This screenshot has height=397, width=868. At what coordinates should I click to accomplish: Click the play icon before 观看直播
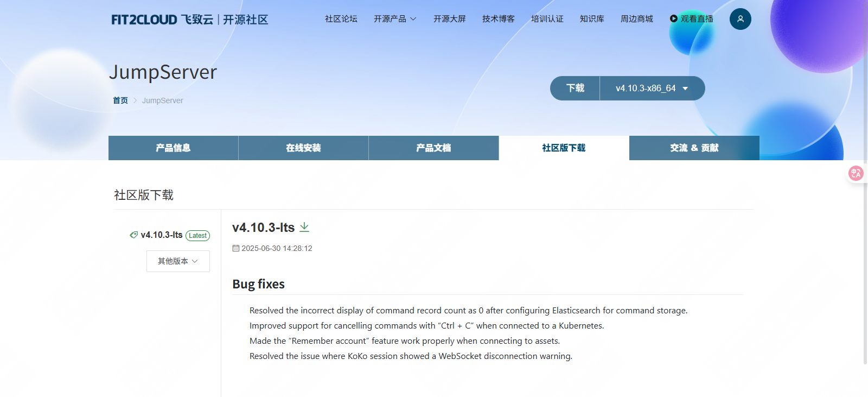674,18
